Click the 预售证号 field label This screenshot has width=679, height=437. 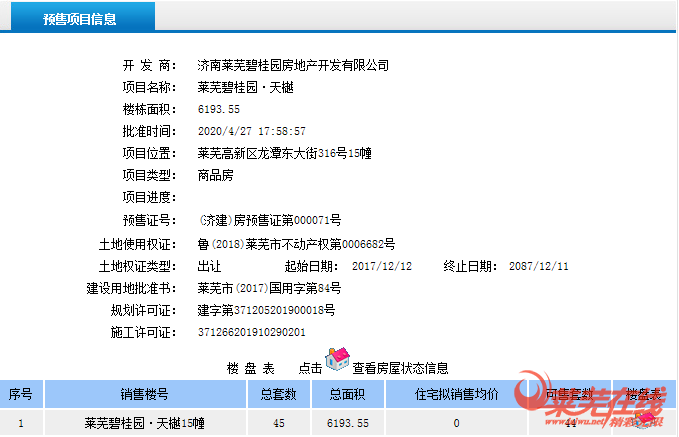pos(149,220)
